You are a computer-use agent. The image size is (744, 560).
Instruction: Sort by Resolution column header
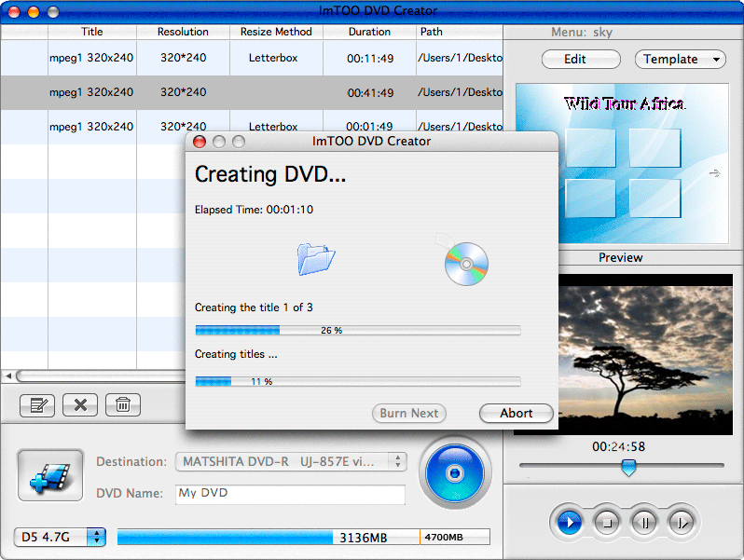tap(183, 32)
